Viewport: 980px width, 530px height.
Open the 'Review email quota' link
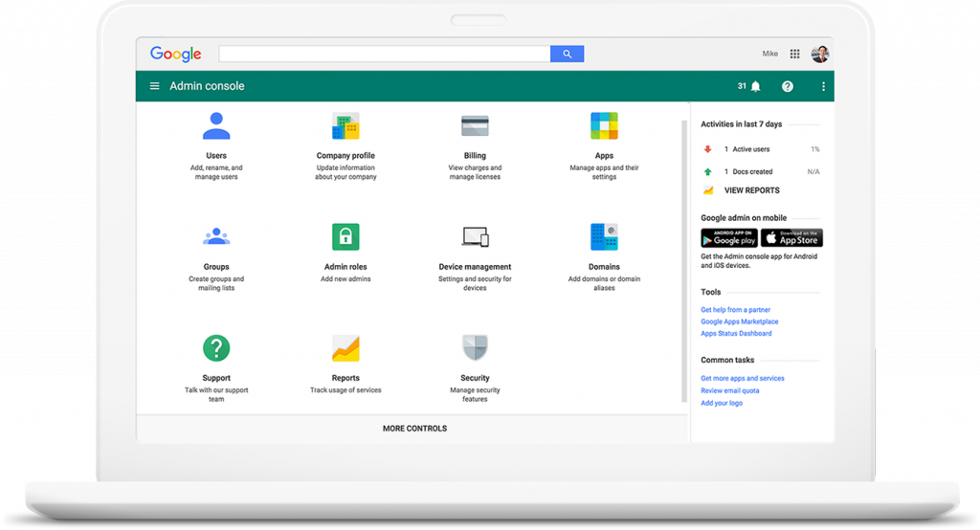(730, 390)
